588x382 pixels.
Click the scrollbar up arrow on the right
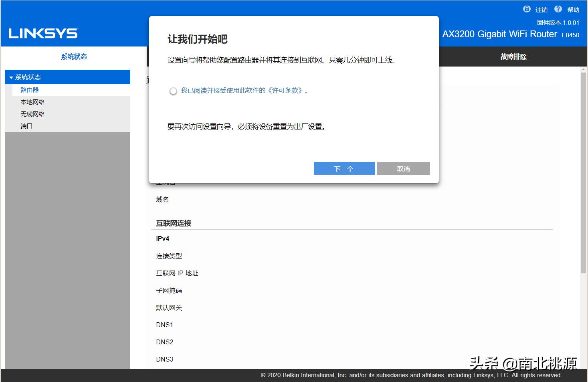tap(584, 69)
